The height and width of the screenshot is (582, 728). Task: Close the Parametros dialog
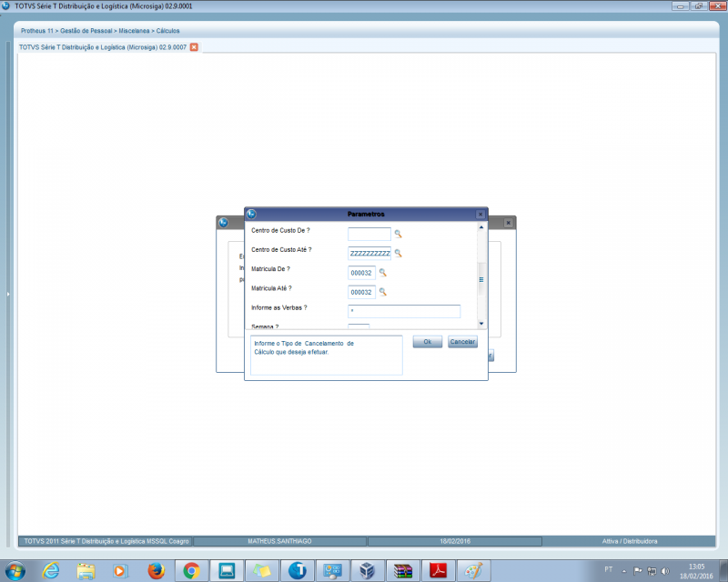(480, 214)
